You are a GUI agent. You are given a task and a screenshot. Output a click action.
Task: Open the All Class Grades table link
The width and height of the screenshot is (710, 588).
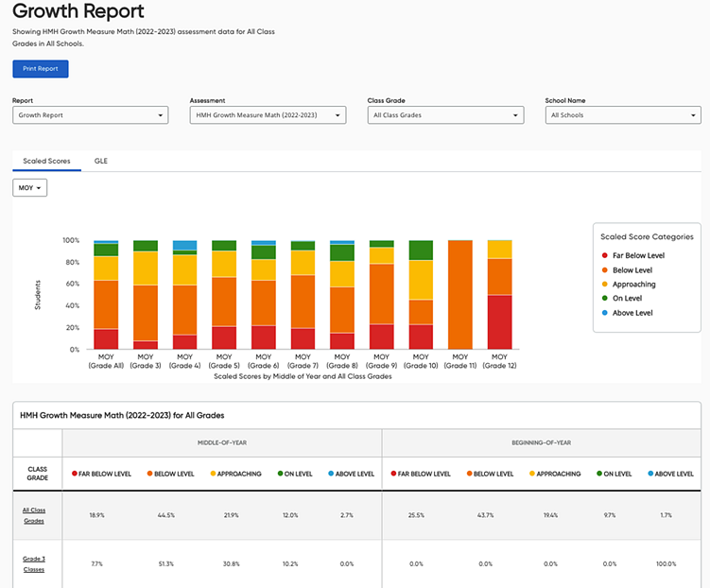34,515
